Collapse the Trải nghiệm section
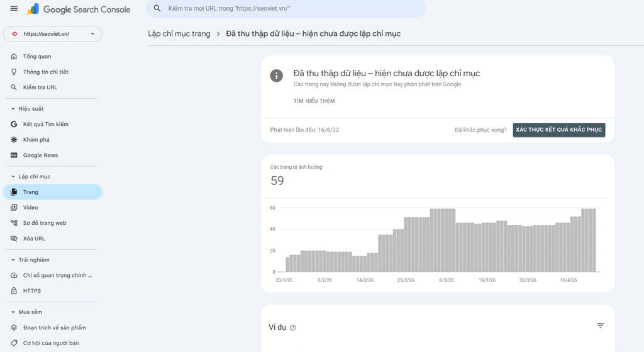Viewport: 644px width, 352px height. click(14, 260)
